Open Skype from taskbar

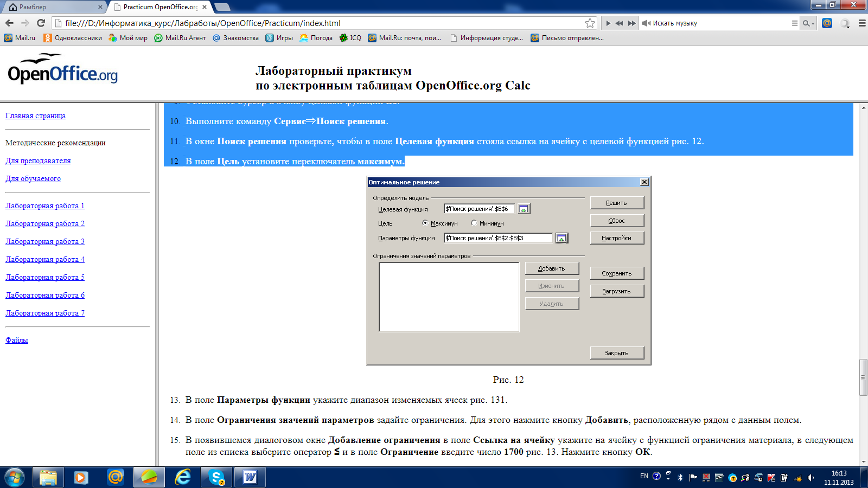point(216,477)
